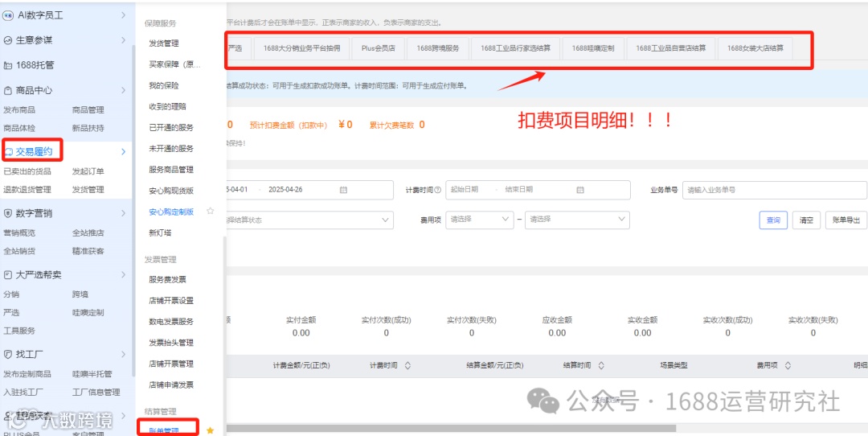Expand the 数字营销 chevron
Viewport: 868px width, 436px height.
(123, 213)
